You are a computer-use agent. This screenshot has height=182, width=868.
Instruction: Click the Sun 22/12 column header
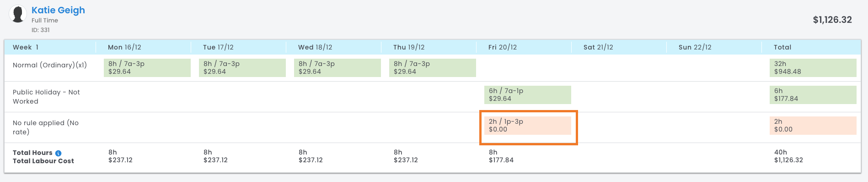[x=695, y=47]
